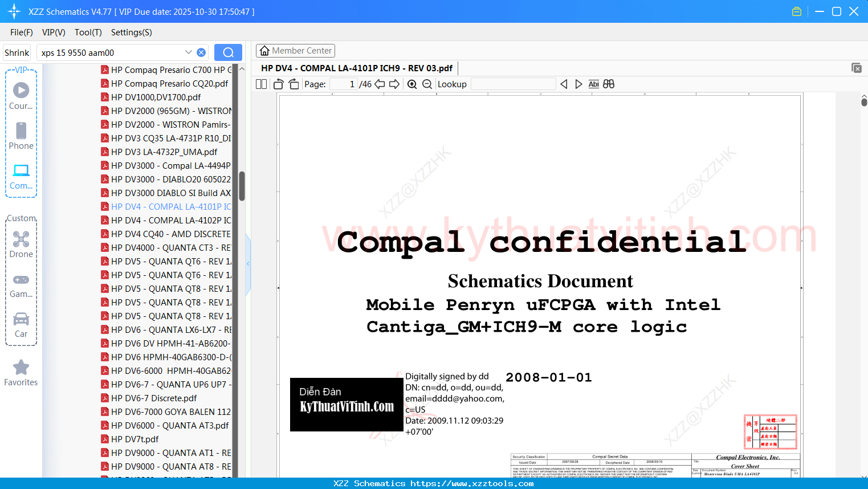Click the XZZ Schematics app logo
The image size is (868, 489).
pyautogui.click(x=14, y=11)
